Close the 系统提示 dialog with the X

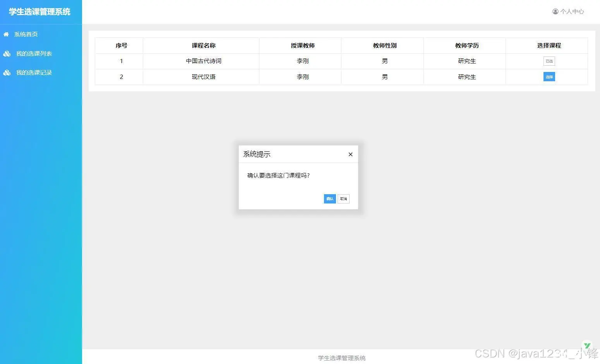(x=350, y=154)
